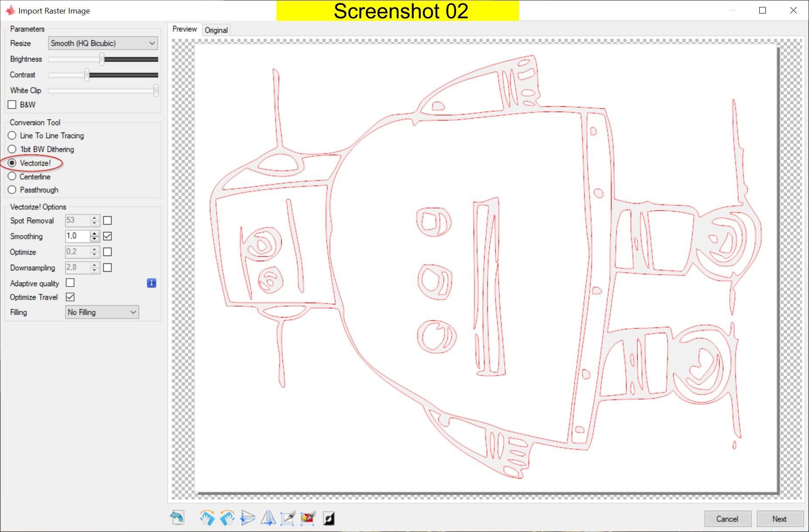Select the crop editing icon
809x532 pixels.
click(287, 518)
